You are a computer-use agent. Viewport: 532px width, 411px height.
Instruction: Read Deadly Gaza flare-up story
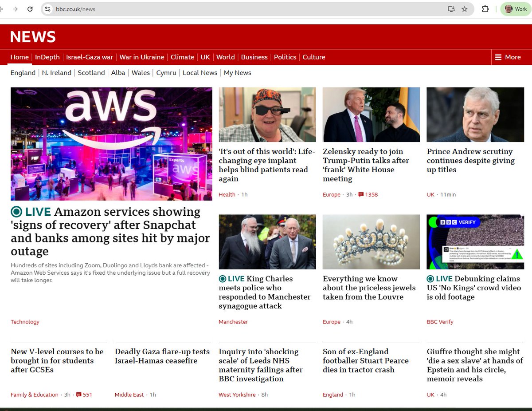tap(162, 356)
